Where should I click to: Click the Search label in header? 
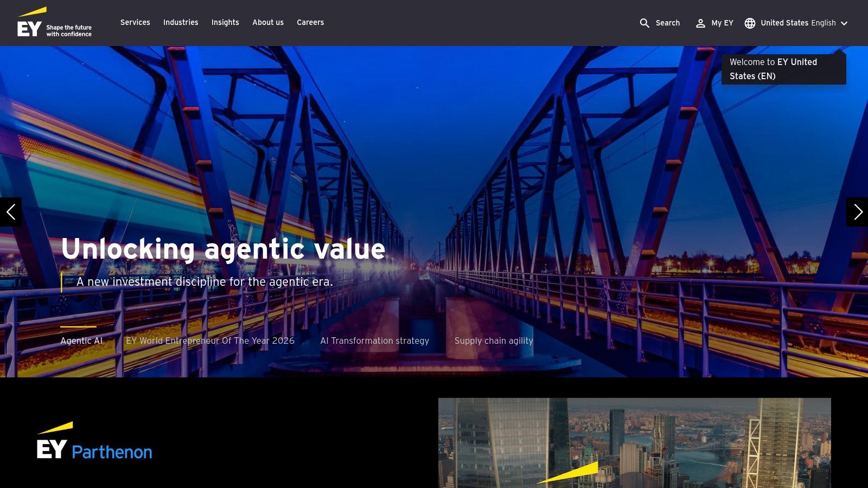[x=668, y=23]
